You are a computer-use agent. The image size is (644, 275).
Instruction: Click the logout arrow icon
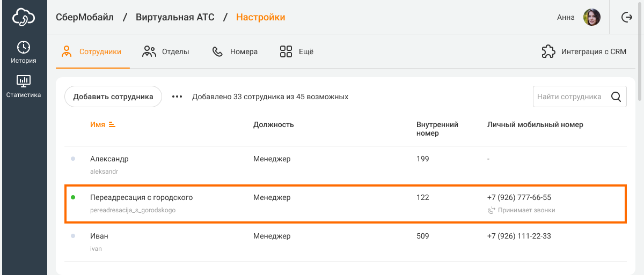626,17
